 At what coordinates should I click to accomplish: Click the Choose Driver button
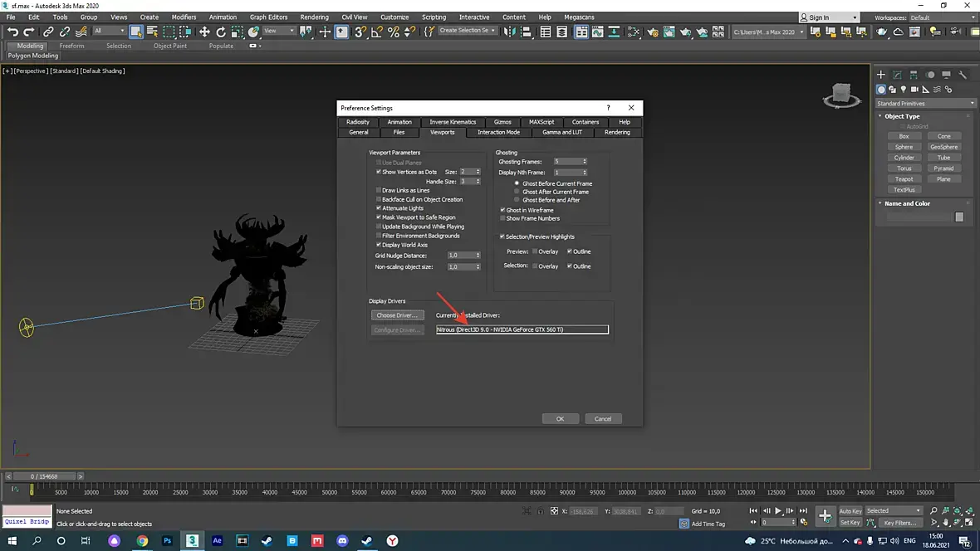coord(397,315)
